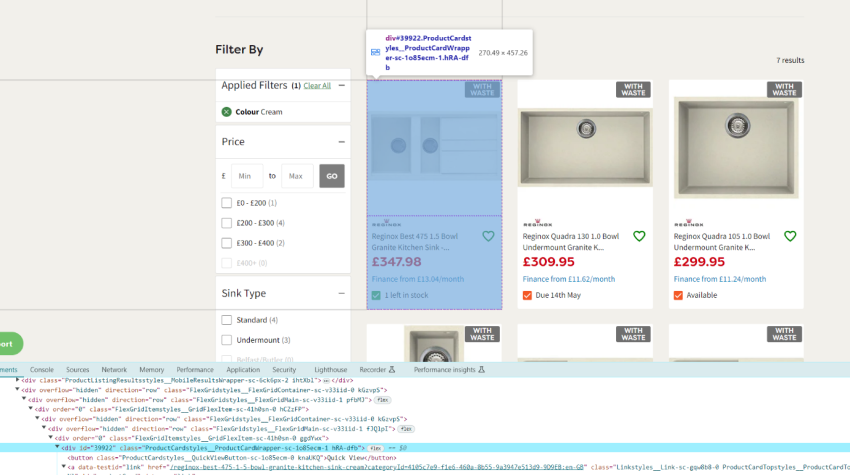Image resolution: width=850 pixels, height=475 pixels.
Task: Switch to the Network tab
Action: pyautogui.click(x=114, y=370)
